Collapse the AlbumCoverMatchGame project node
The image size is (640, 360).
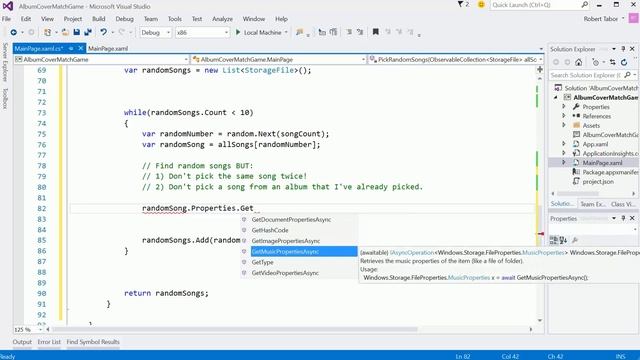[556, 97]
